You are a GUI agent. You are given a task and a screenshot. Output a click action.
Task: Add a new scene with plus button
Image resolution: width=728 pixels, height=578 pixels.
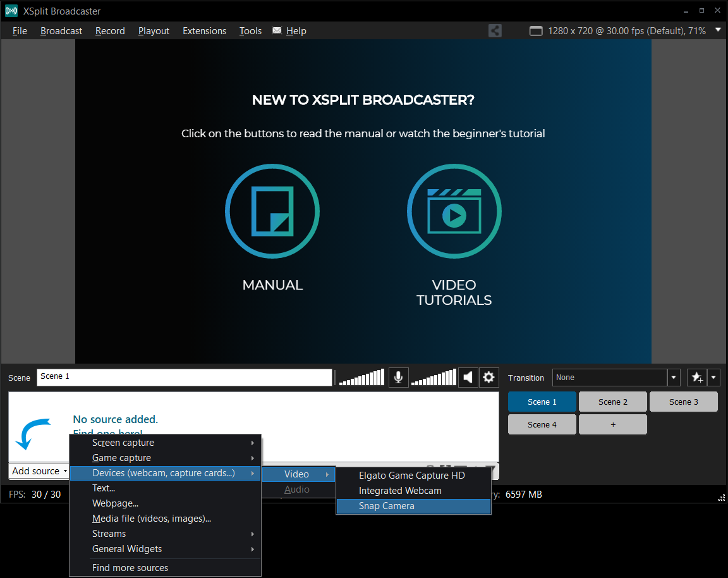coord(613,425)
